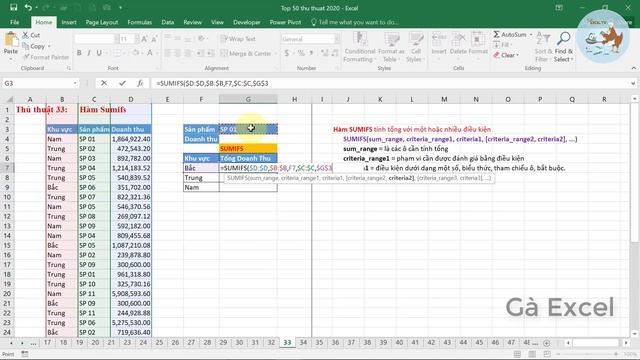Click cell F8 containing Trung

point(201,178)
